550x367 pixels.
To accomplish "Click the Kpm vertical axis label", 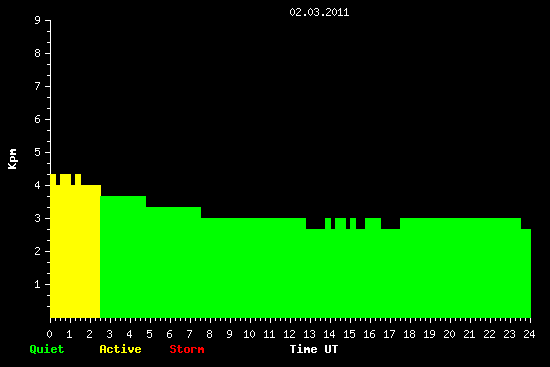I will click(12, 159).
